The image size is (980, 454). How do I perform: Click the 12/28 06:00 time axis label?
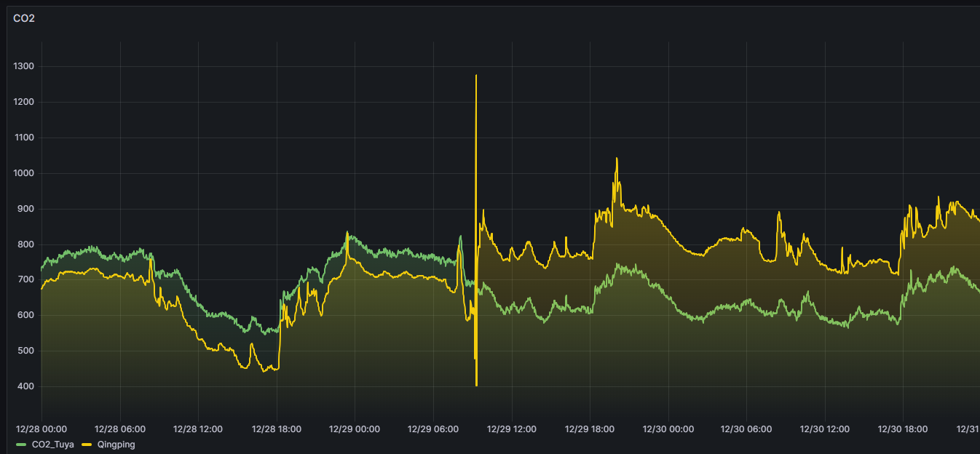click(x=120, y=429)
